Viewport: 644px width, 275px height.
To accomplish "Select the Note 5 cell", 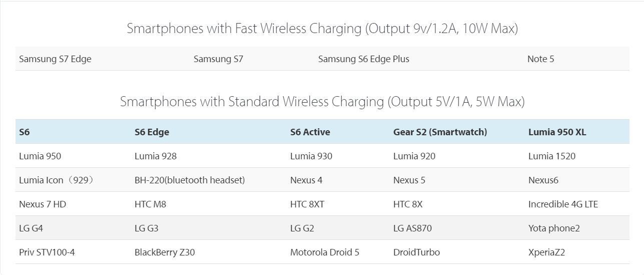I will coord(540,59).
